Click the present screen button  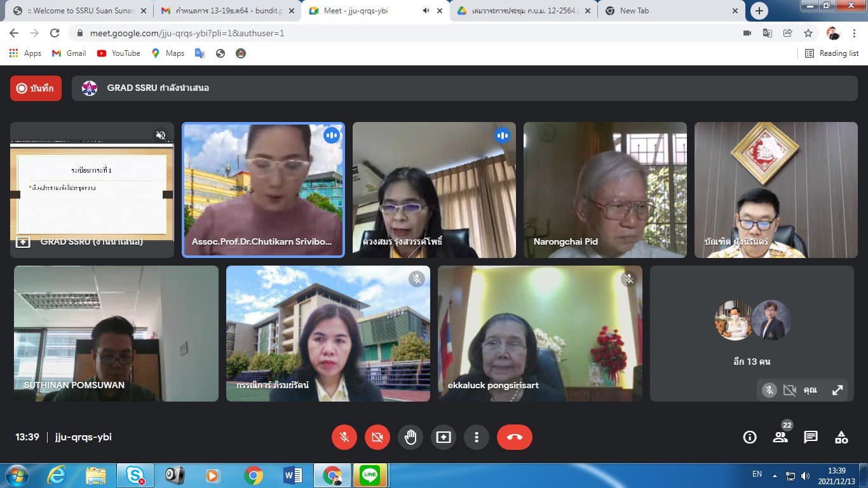pos(444,437)
